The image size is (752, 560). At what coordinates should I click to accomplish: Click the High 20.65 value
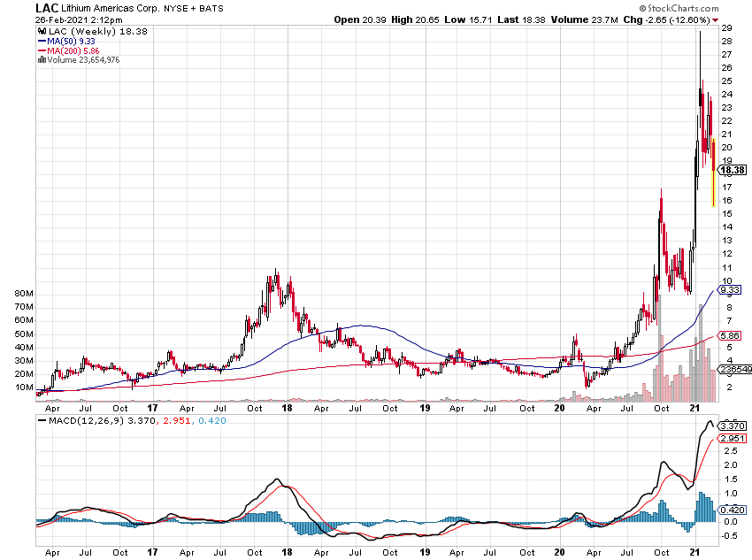415,19
